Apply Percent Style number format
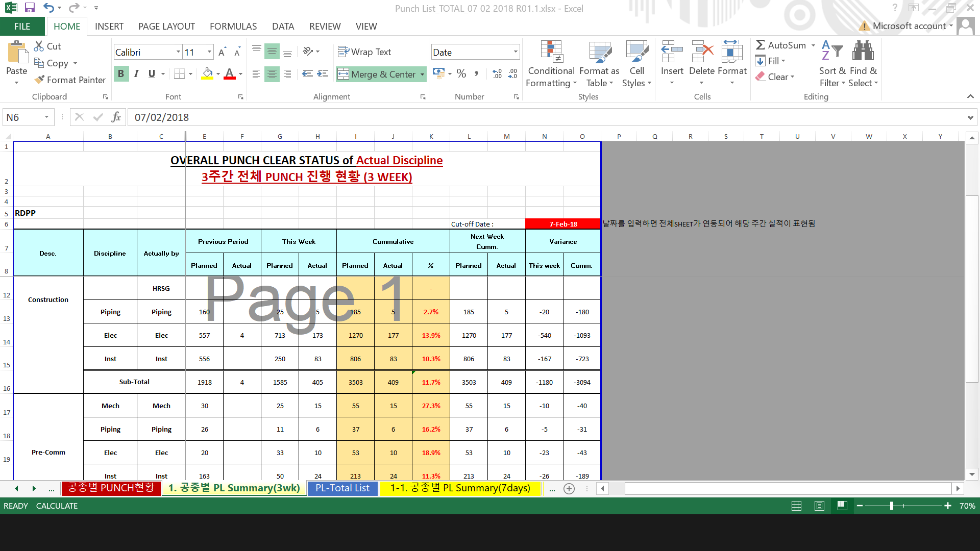Screen dimensions: 980x551 click(x=461, y=73)
